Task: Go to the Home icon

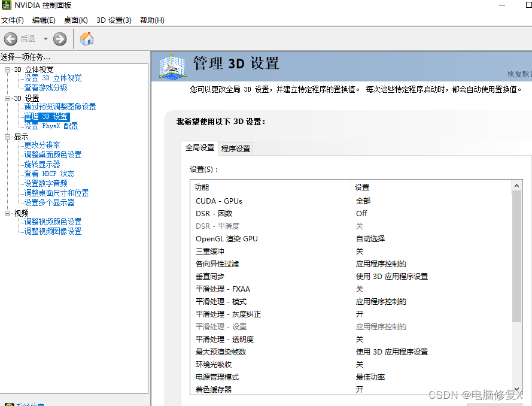Action: coord(87,38)
